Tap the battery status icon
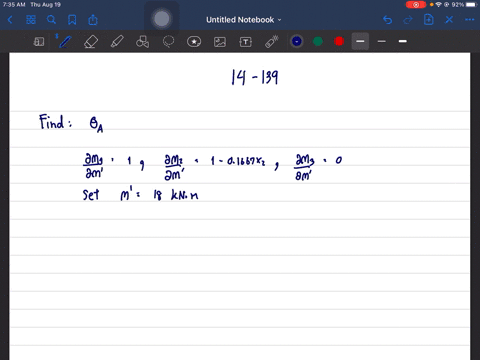The image size is (480, 360). click(x=472, y=5)
